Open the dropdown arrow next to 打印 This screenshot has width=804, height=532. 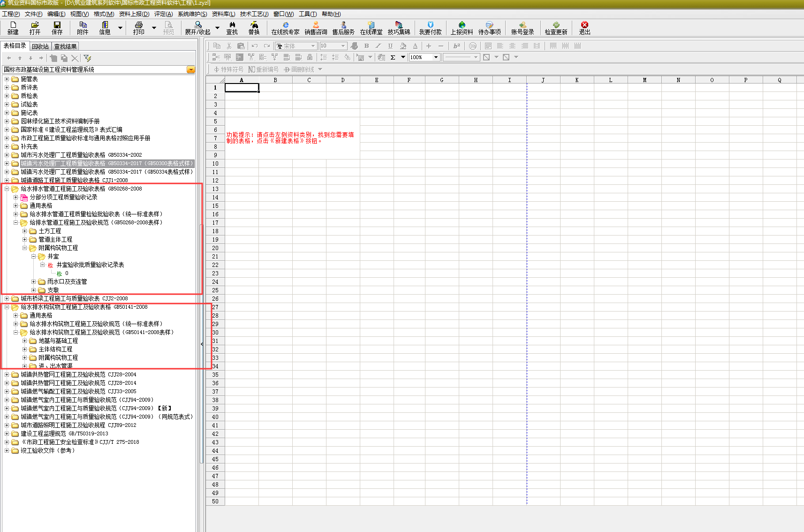tap(154, 28)
